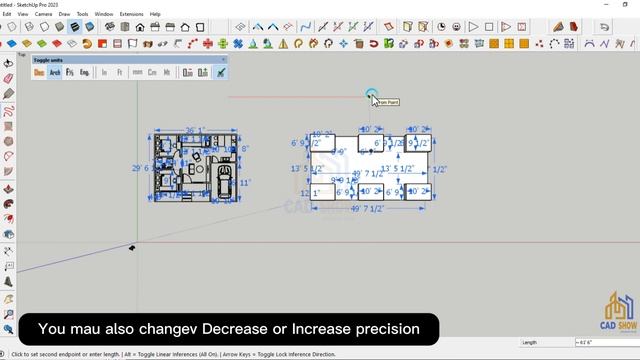Toggle Fractional units button
The image size is (640, 360).
tap(70, 73)
